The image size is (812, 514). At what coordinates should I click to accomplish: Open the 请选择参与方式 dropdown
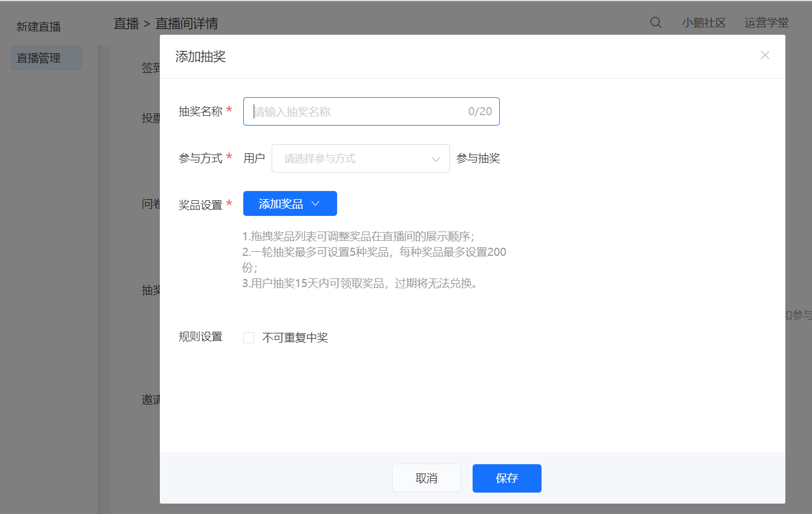[x=360, y=159]
